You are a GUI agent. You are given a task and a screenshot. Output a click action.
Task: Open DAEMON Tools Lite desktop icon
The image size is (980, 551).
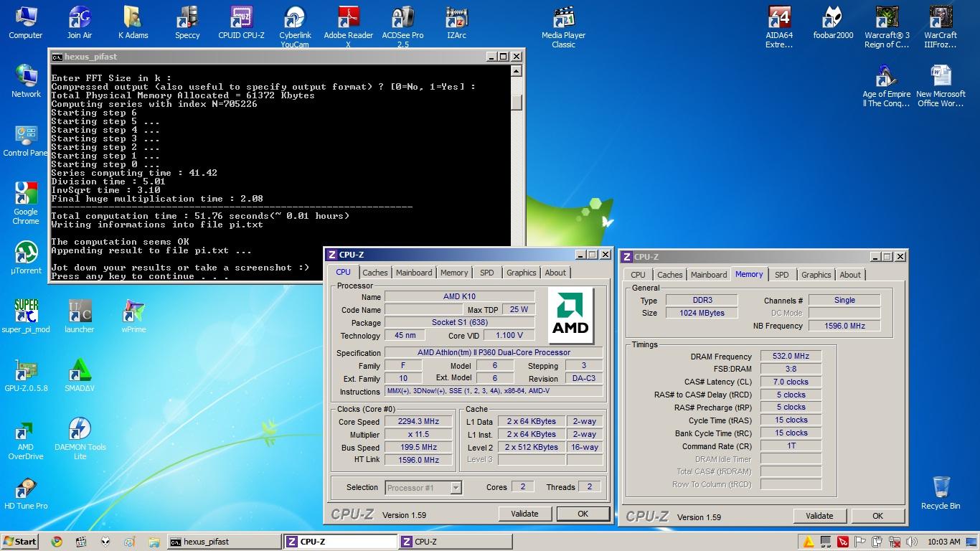coord(80,439)
